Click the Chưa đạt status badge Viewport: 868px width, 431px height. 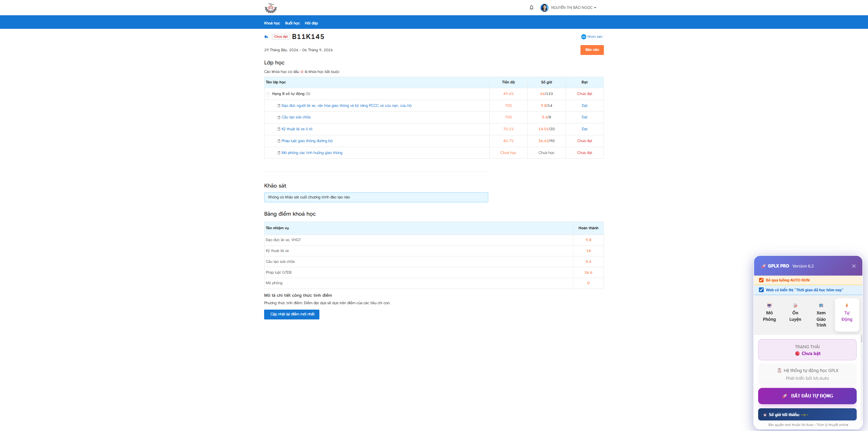coord(281,37)
